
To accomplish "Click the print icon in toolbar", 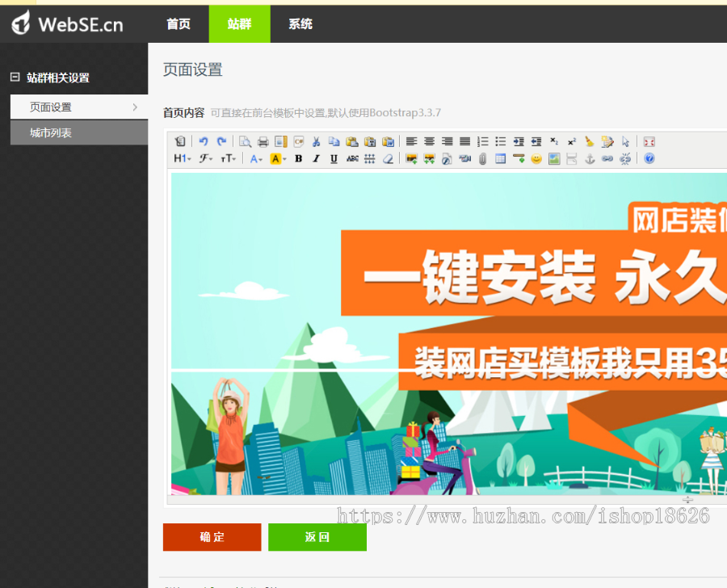I will [x=263, y=141].
